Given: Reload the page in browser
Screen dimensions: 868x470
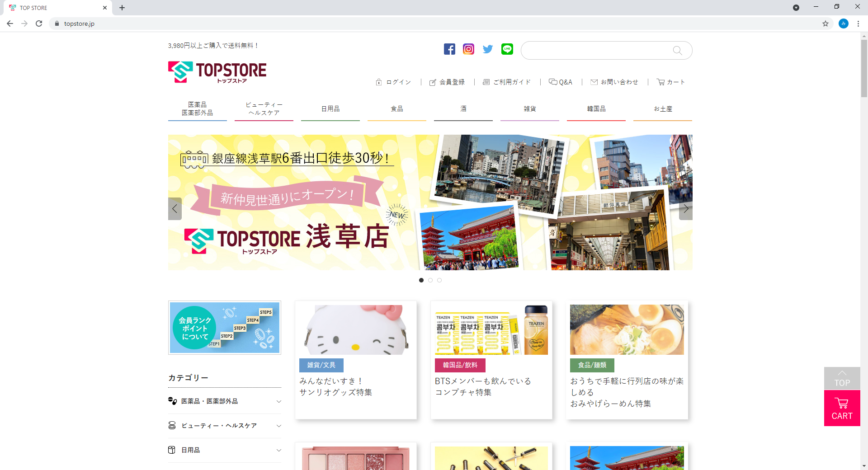Looking at the screenshot, I should click(39, 23).
